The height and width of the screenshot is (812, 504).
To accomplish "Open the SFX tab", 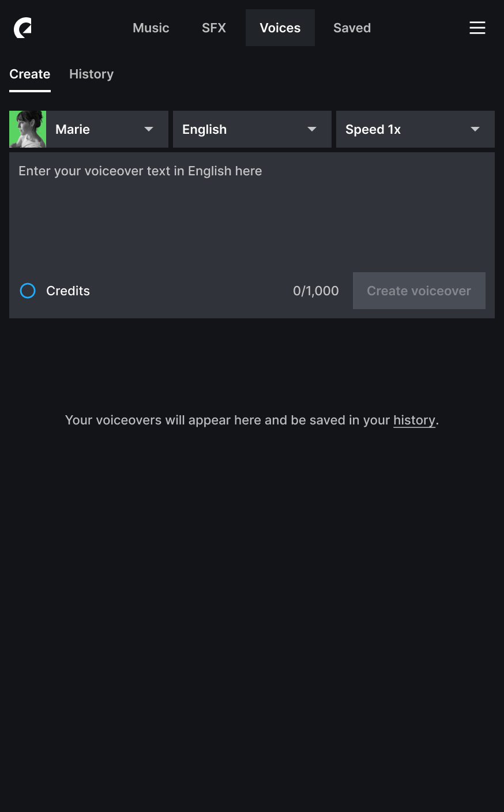I will click(214, 28).
